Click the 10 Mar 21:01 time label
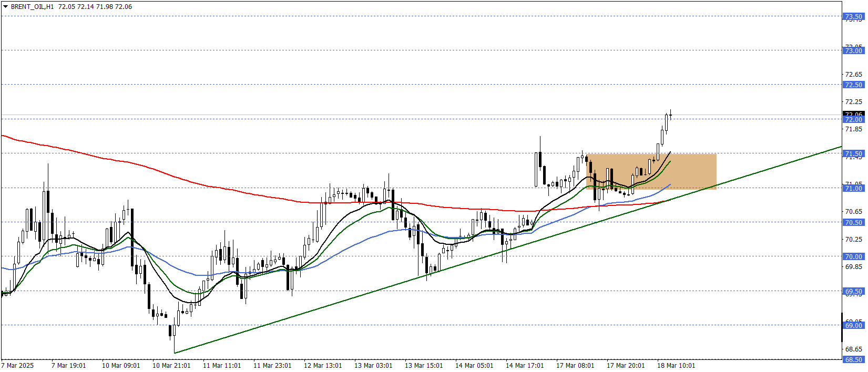This screenshot has width=868, height=372. pyautogui.click(x=171, y=365)
